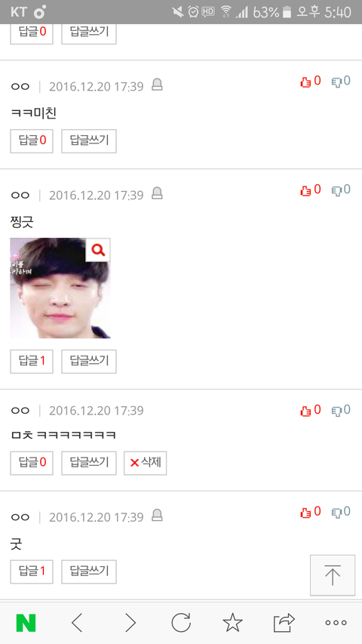Screen dimensions: 362x644
Task: Expand 답글 1 under the 찡긋 comment
Action: (x=32, y=362)
